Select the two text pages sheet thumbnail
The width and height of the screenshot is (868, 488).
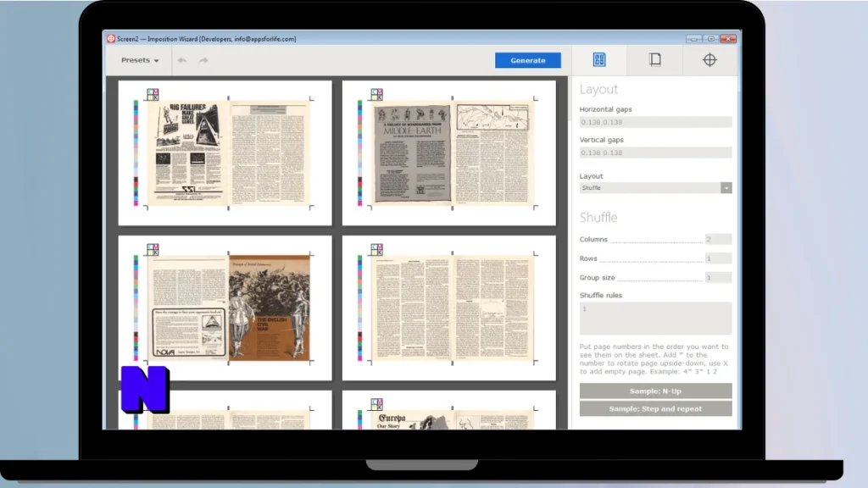pos(449,308)
